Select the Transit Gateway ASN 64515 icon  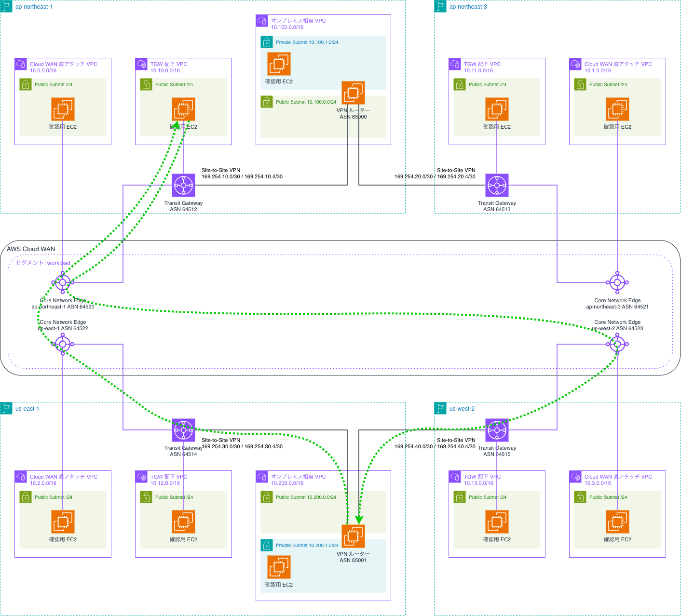[497, 430]
